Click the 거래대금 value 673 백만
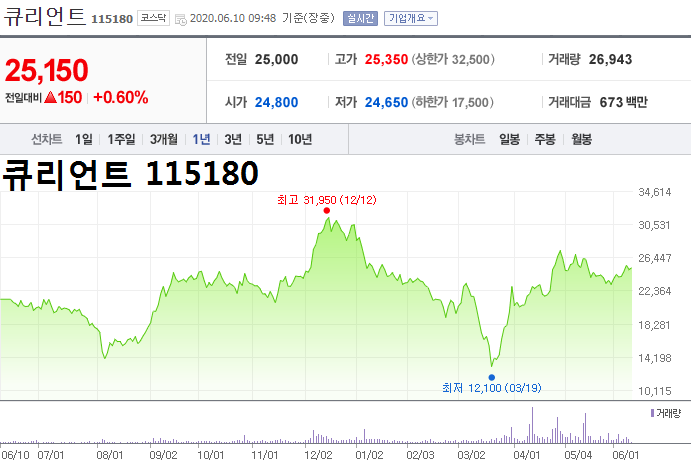691x474 pixels. tap(624, 103)
